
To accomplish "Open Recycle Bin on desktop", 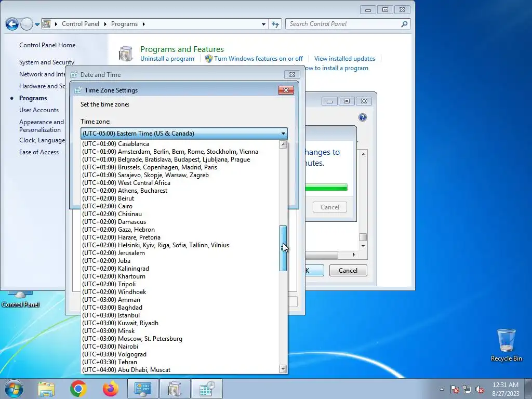I will (x=506, y=345).
